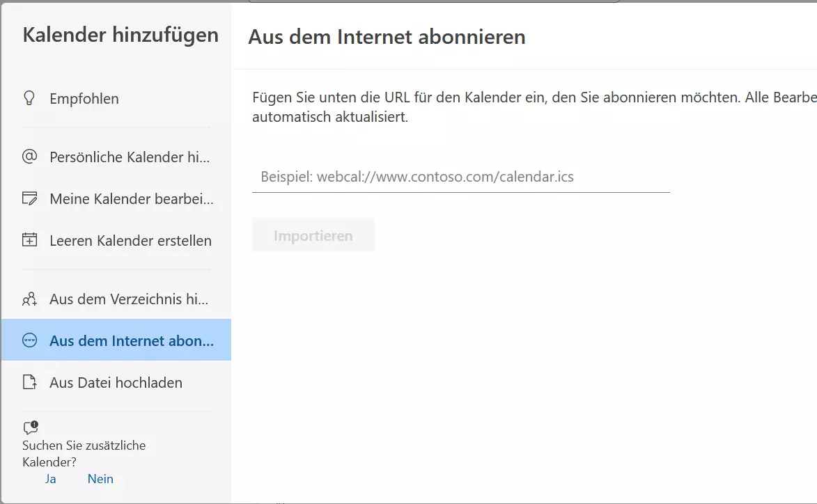Select the Empfohlen lightbulb icon
The image size is (817, 504).
pos(29,98)
